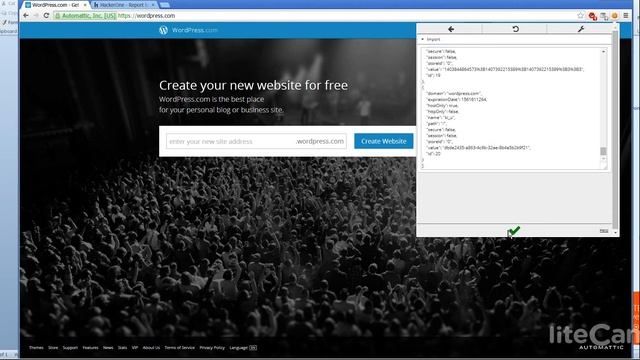This screenshot has height=360, width=640.
Task: Open the Themes footer link
Action: (36, 348)
